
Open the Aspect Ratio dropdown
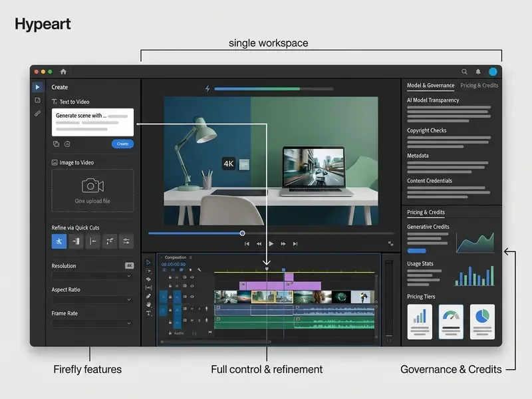[92, 300]
